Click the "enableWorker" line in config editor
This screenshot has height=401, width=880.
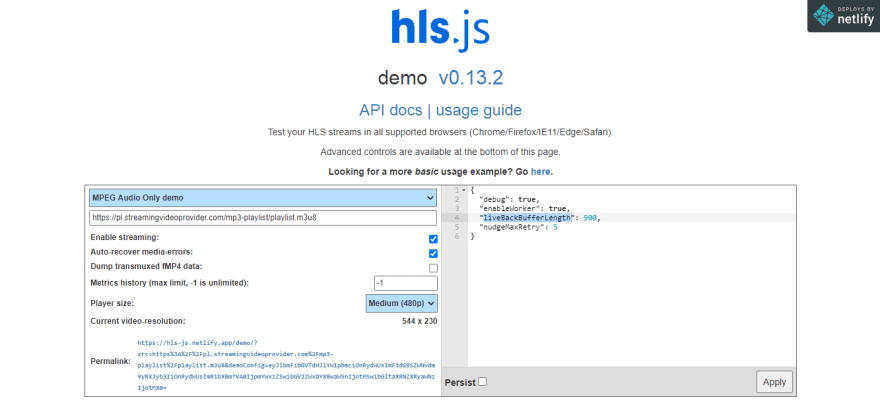[525, 208]
